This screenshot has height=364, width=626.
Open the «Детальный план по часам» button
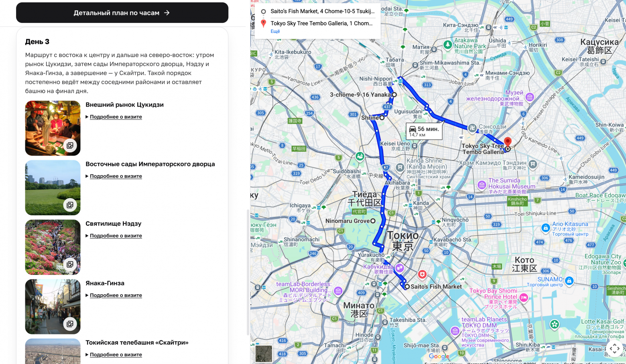pos(122,13)
